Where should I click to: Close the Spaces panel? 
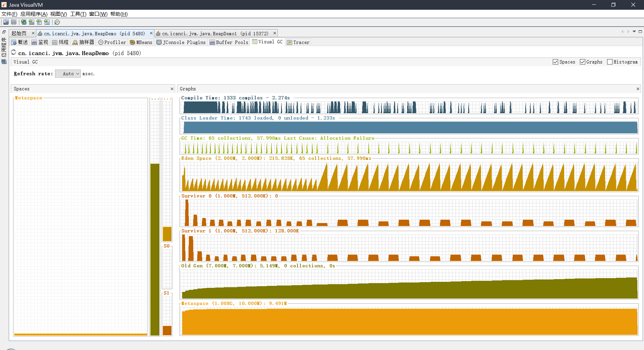pyautogui.click(x=172, y=89)
